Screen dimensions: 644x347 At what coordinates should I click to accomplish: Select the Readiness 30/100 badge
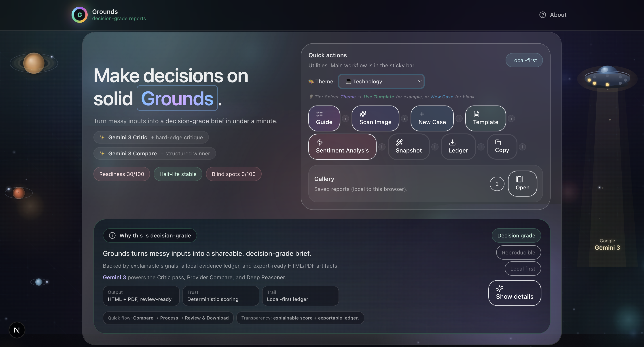tap(121, 174)
